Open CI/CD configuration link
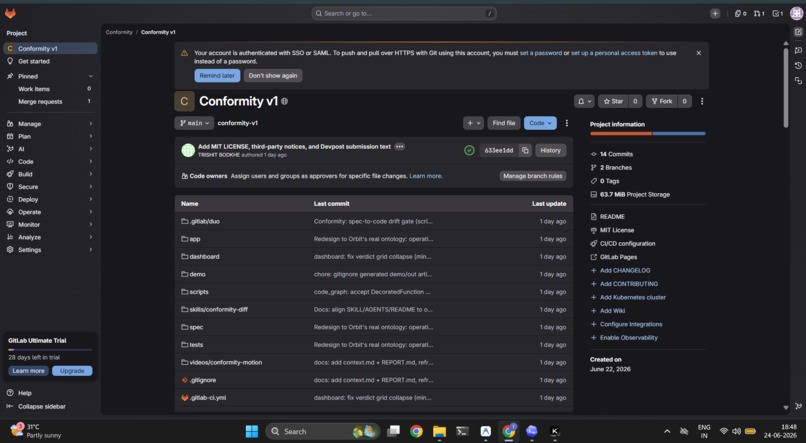The width and height of the screenshot is (806, 443). tap(628, 244)
